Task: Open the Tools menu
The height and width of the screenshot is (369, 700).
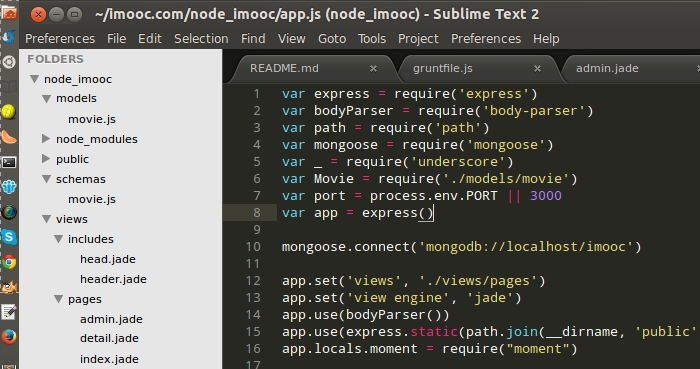Action: click(372, 39)
